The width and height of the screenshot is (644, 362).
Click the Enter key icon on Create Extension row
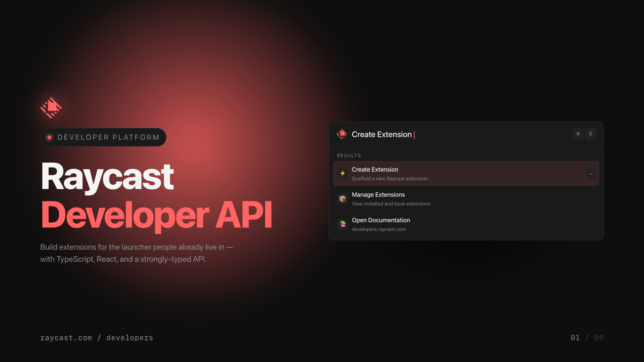coord(591,174)
